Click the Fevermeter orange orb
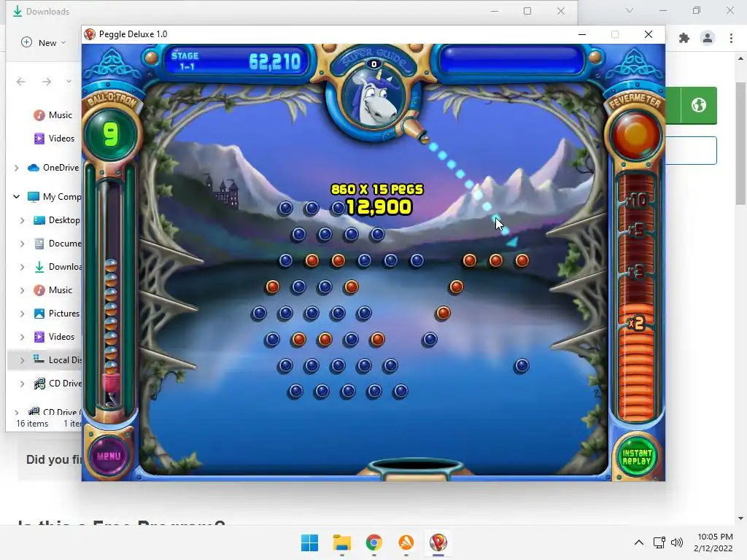The height and width of the screenshot is (560, 747). click(635, 135)
